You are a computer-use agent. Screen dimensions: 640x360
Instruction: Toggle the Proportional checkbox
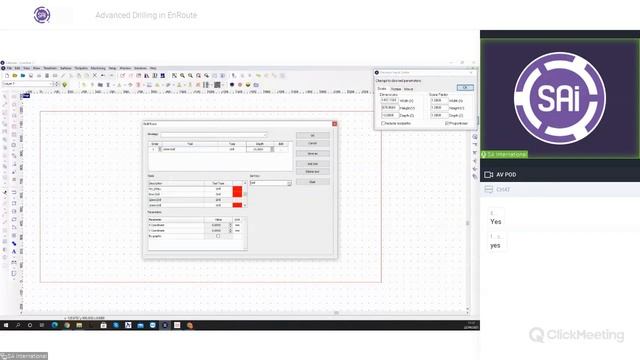(447, 123)
